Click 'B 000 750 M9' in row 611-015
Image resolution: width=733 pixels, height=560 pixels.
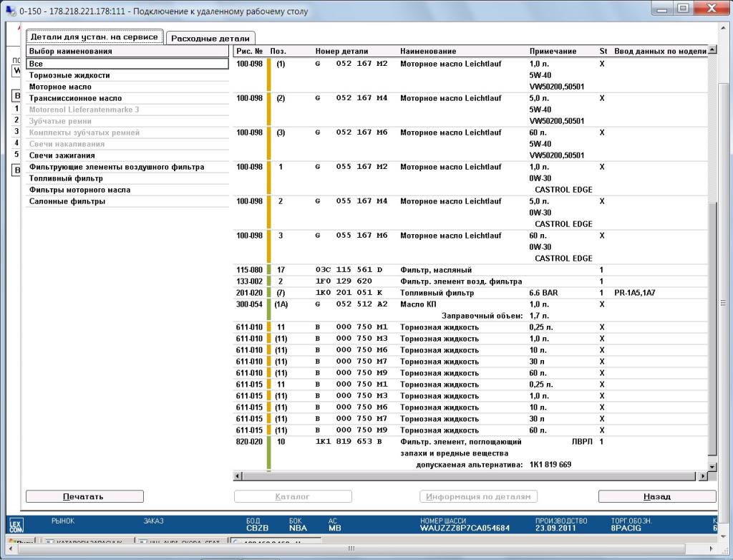click(x=351, y=430)
